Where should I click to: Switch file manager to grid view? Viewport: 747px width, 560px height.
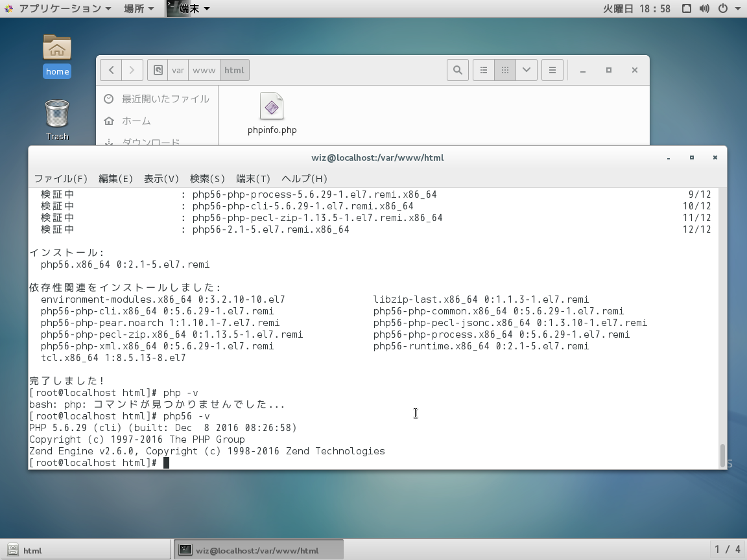tap(505, 70)
